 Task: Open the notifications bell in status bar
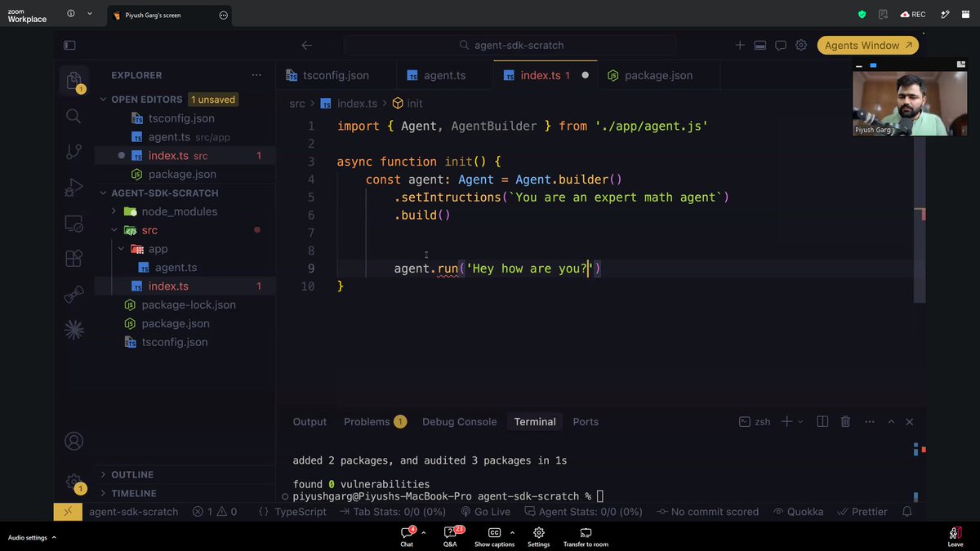(x=907, y=512)
